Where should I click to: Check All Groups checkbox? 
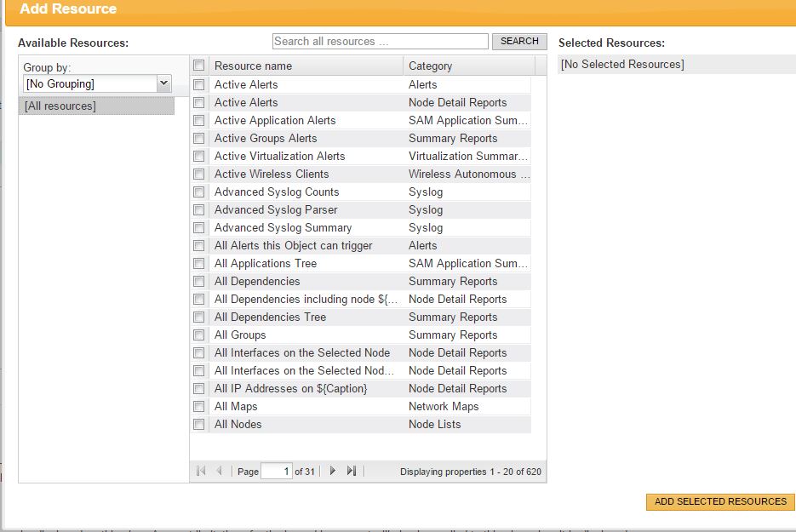tap(199, 335)
